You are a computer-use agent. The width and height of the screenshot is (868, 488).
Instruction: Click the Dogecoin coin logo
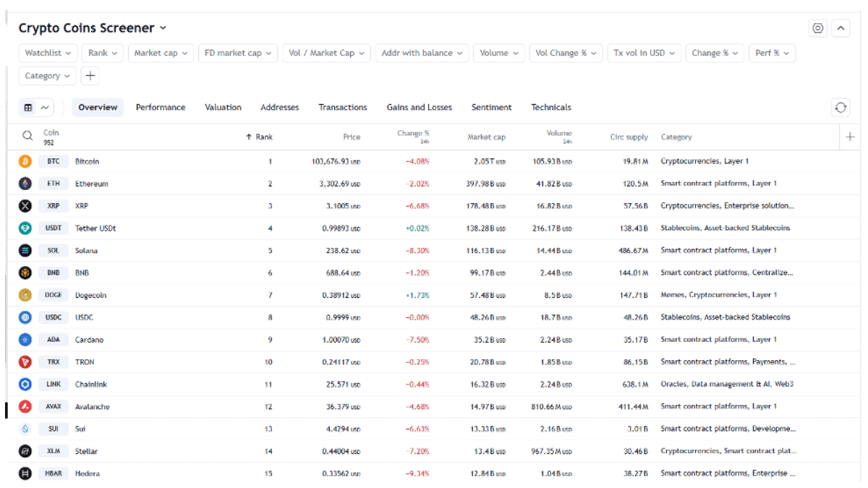pyautogui.click(x=24, y=295)
